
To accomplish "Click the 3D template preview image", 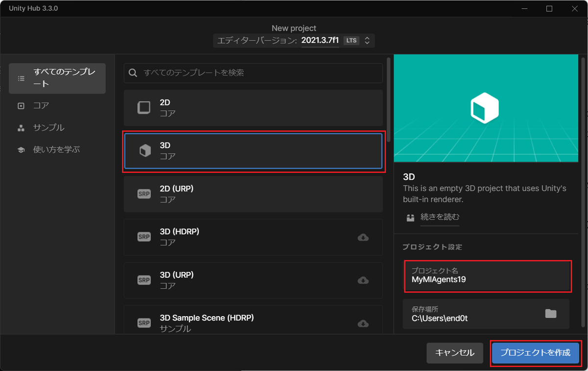I will coord(486,108).
